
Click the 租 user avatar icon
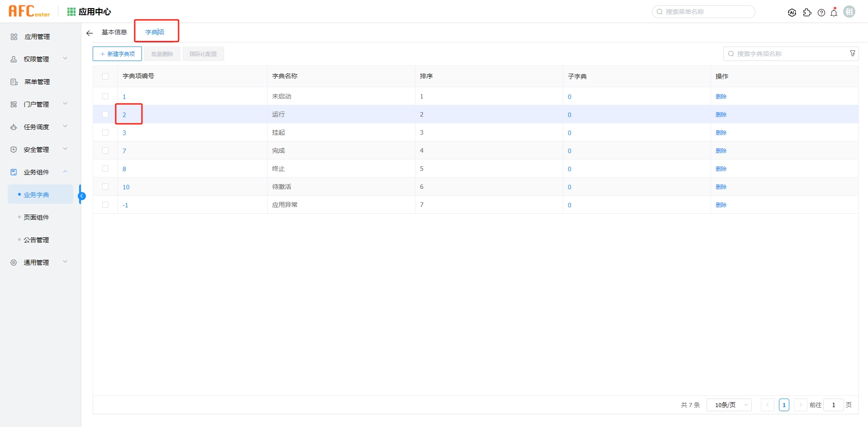pos(849,11)
